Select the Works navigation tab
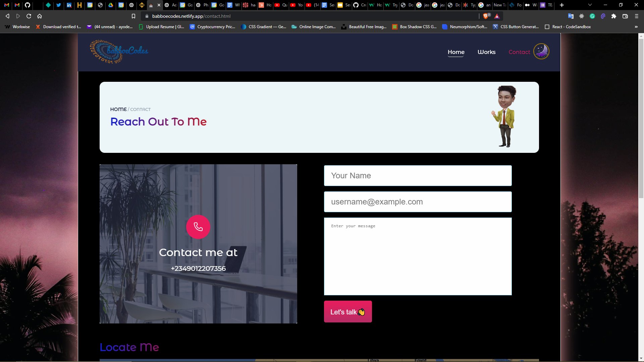 487,52
